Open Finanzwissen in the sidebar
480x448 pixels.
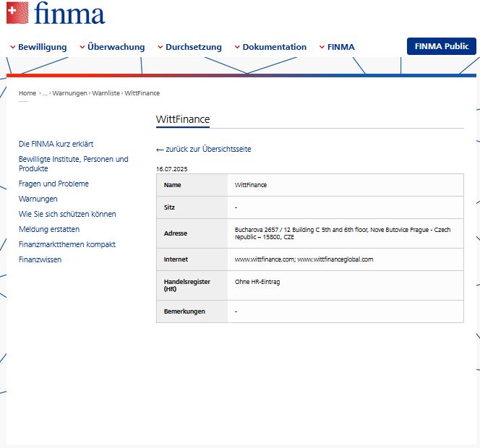(x=40, y=259)
